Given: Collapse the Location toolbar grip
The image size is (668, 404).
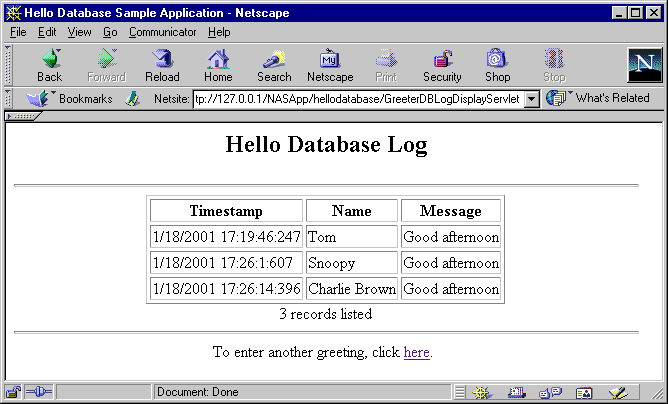Looking at the screenshot, I should click(8, 98).
